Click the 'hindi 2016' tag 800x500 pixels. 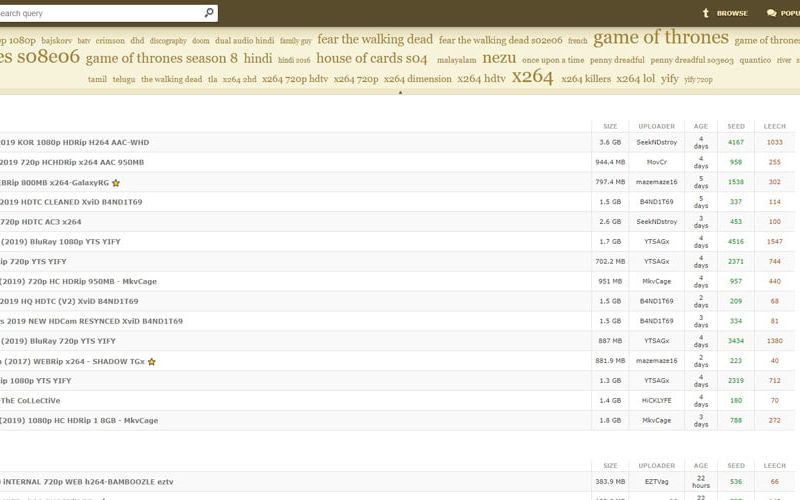[294, 60]
